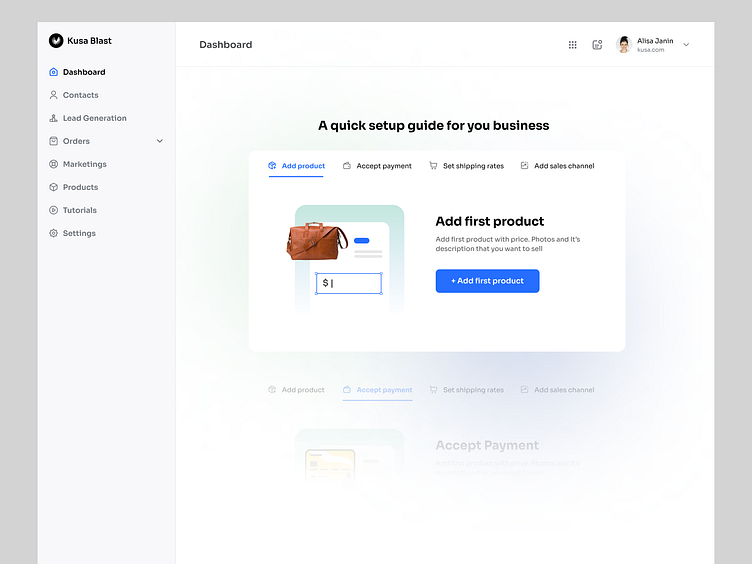Click the Accept payment wallet icon
752x564 pixels.
point(347,165)
